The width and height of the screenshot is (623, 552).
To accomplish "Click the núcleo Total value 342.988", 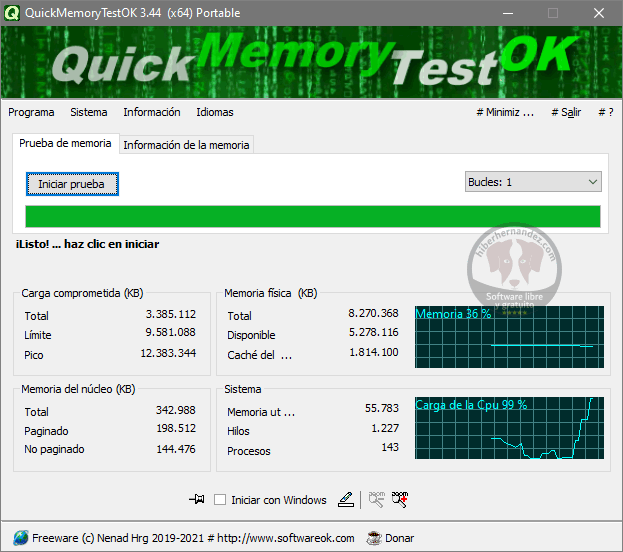I will click(x=176, y=410).
